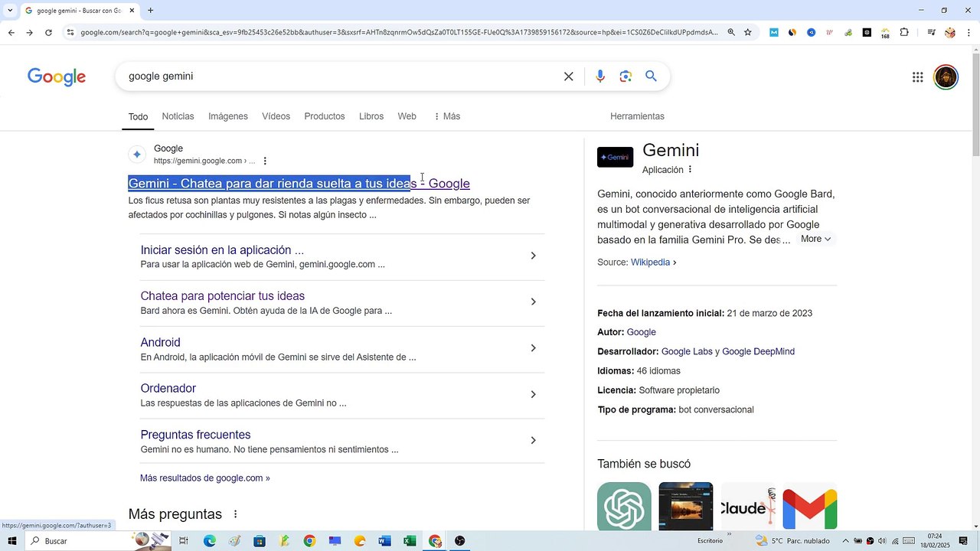Switch to the Libros tab
The height and width of the screenshot is (551, 980).
point(371,116)
